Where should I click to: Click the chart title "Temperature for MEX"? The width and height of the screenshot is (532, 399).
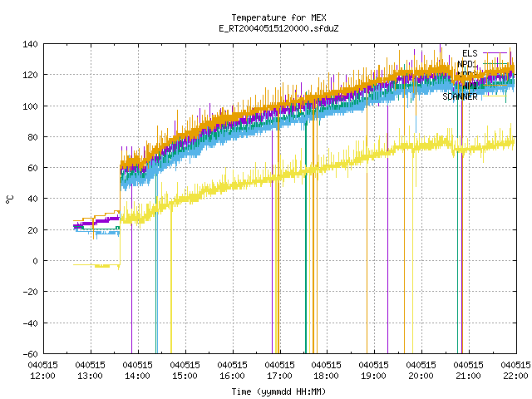278,17
